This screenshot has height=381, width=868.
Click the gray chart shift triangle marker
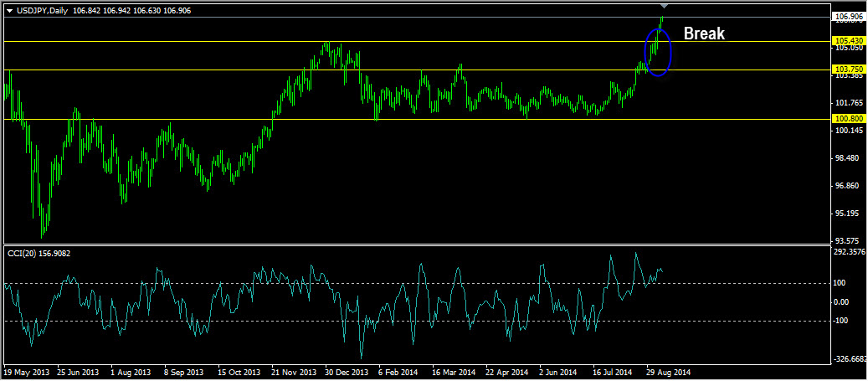[x=665, y=6]
